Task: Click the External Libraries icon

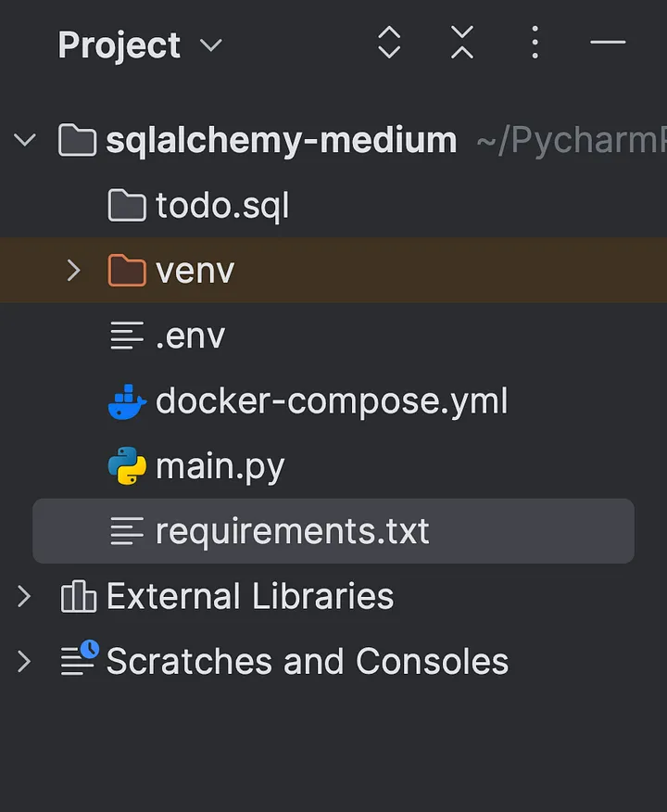Action: click(x=78, y=596)
